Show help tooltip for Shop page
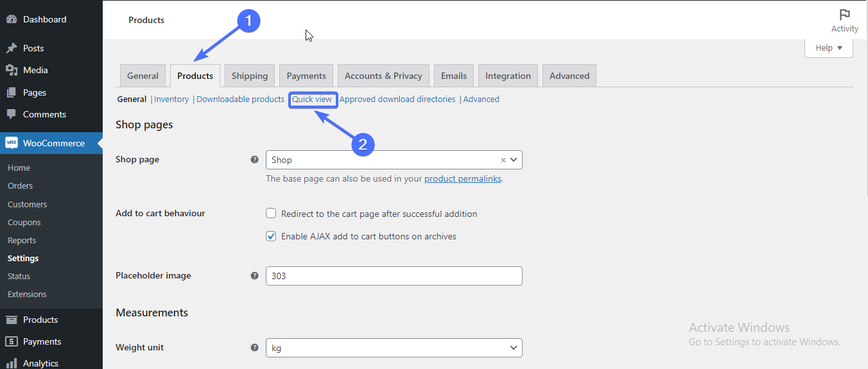The image size is (868, 369). point(254,160)
